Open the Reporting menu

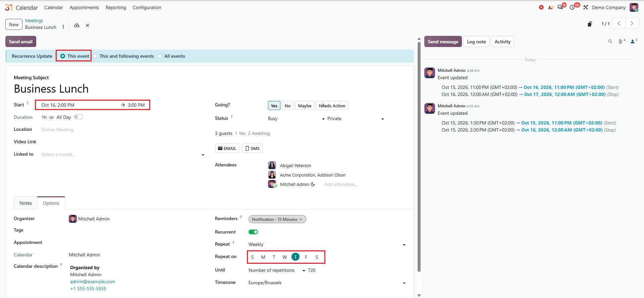116,7
